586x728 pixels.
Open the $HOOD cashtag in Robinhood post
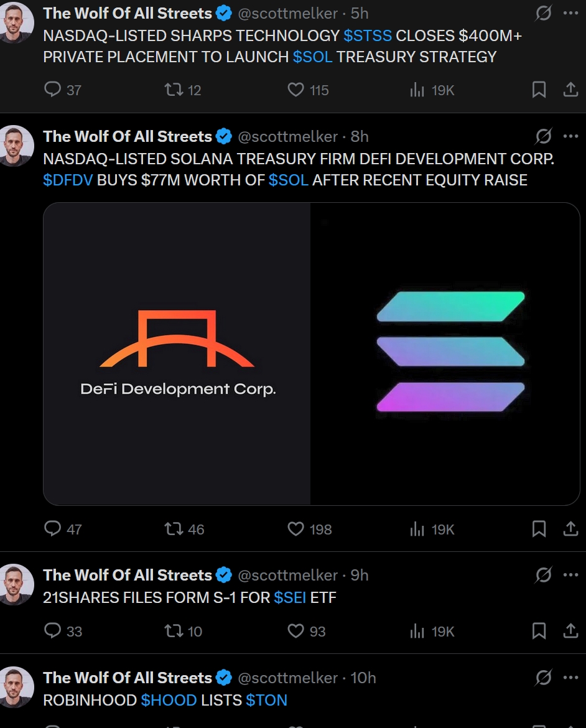tap(169, 700)
